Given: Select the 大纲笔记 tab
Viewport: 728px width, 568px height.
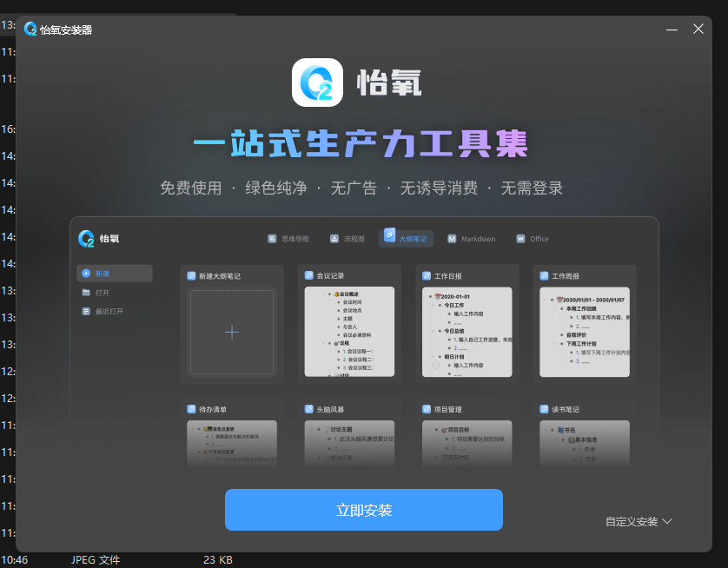Looking at the screenshot, I should [407, 238].
